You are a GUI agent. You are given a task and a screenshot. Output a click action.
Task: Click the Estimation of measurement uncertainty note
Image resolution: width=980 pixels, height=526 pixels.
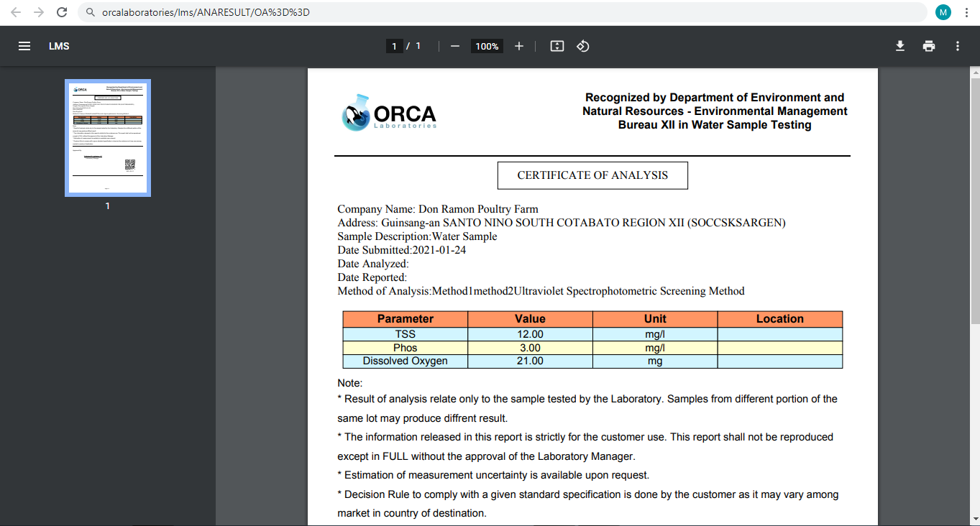point(493,475)
